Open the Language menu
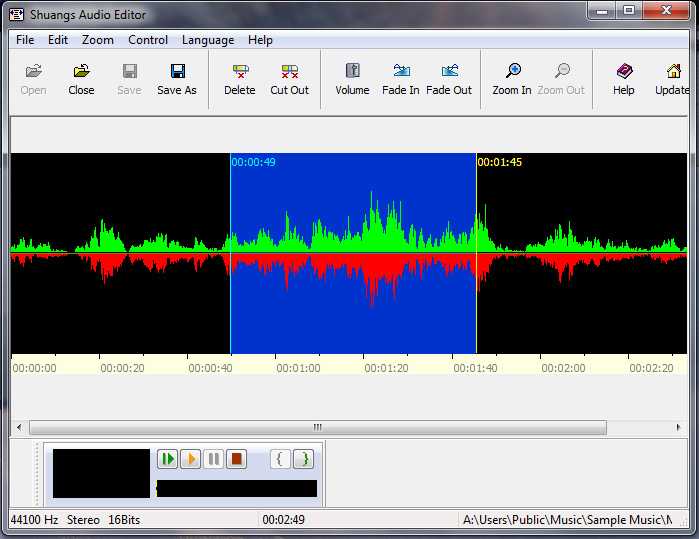 [208, 40]
